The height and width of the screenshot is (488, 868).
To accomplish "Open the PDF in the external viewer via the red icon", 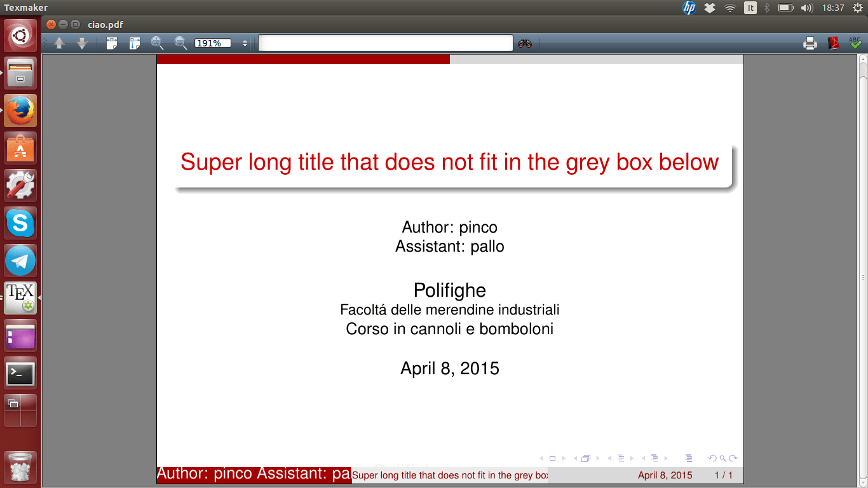I will pos(834,43).
